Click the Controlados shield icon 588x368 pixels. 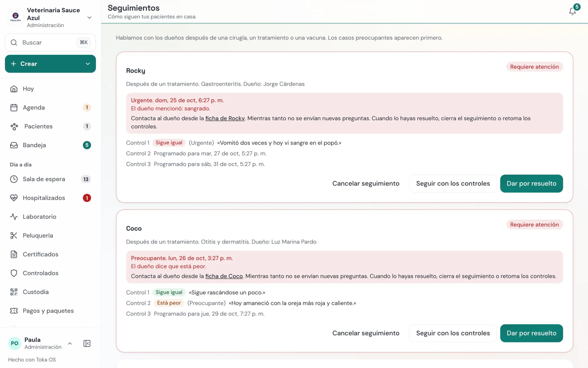(14, 273)
